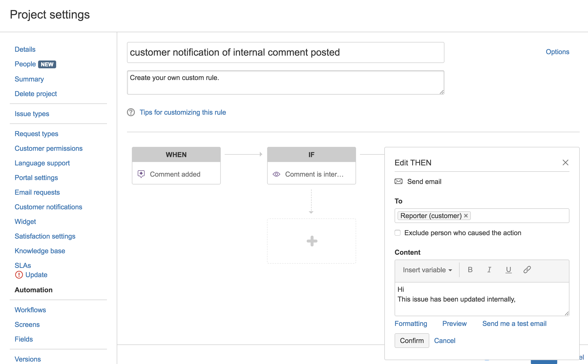Navigate to Workflows in the sidebar
Image resolution: width=588 pixels, height=364 pixels.
(x=30, y=310)
